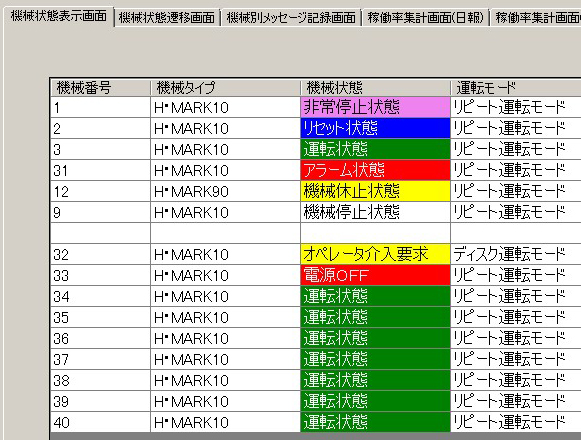Select machine number 40 cell
This screenshot has height=440, width=581.
(100, 422)
